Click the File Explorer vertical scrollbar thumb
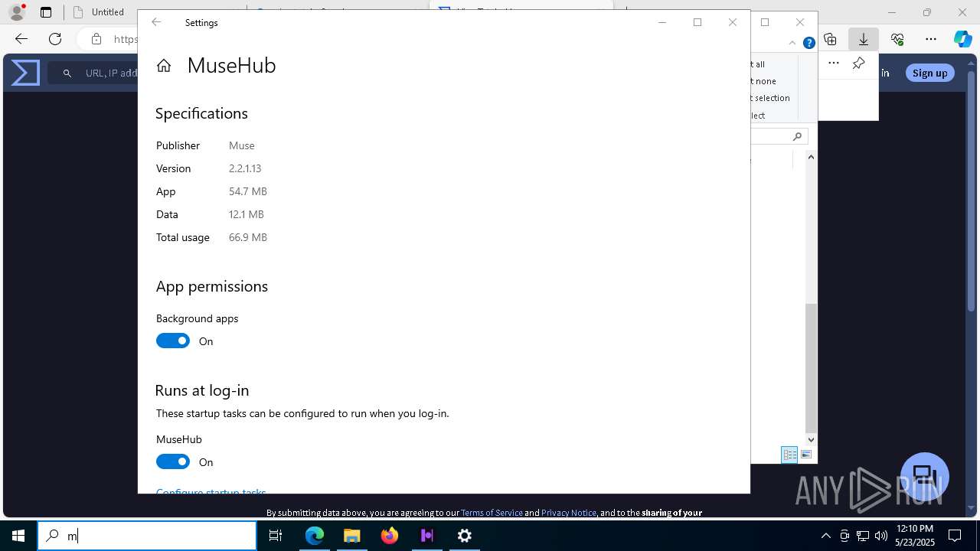Image resolution: width=980 pixels, height=551 pixels. (x=812, y=369)
